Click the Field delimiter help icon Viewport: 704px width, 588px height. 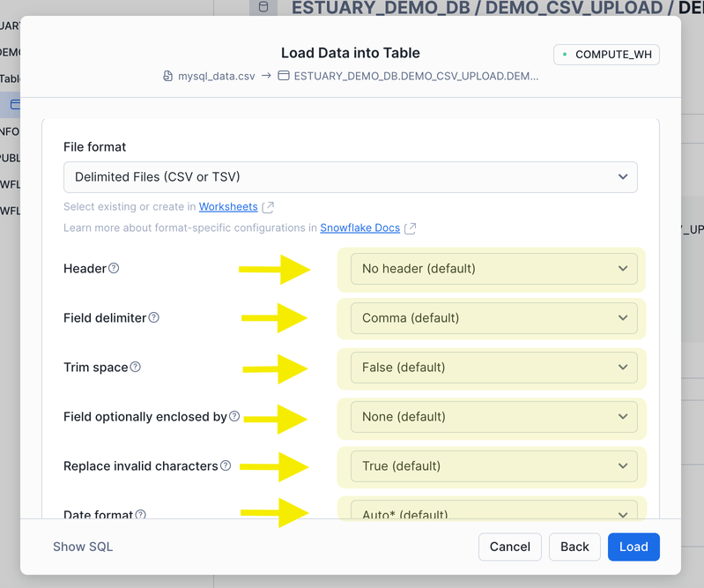pyautogui.click(x=154, y=317)
